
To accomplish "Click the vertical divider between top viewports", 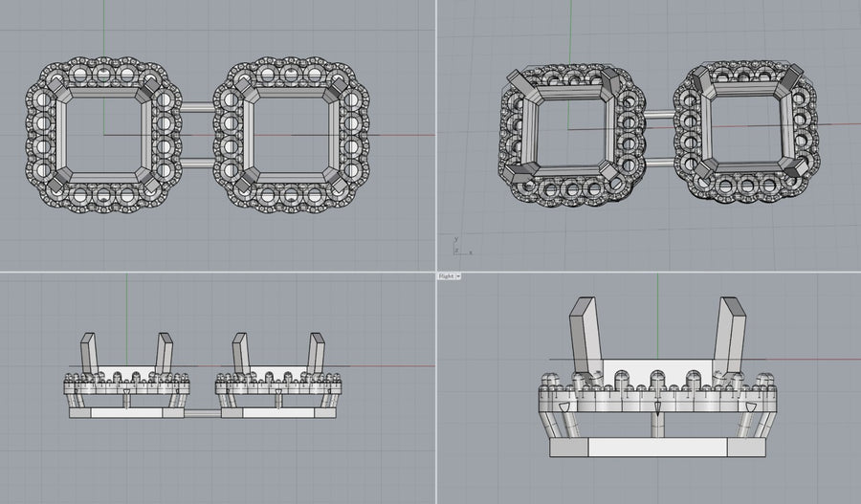I will [436, 134].
